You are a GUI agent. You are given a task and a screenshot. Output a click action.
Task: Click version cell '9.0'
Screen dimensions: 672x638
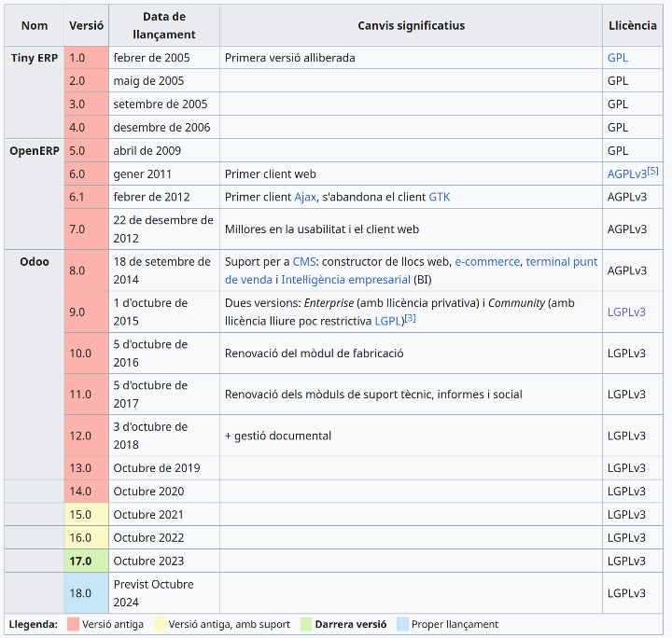point(87,312)
